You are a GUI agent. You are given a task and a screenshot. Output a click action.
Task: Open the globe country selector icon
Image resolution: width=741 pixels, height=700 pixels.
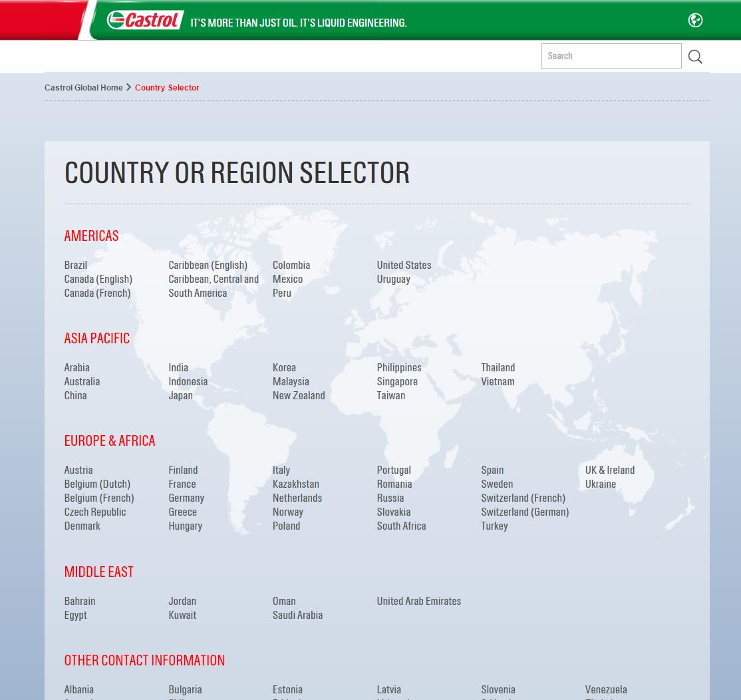tap(695, 21)
